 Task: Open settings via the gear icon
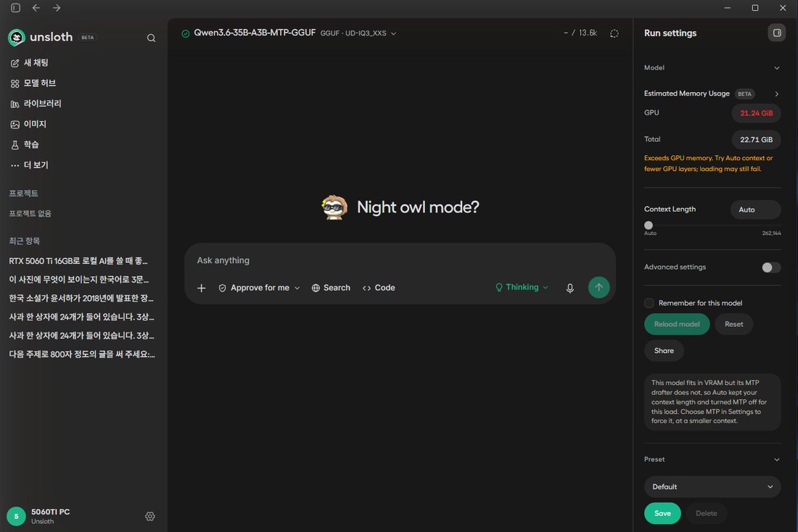[150, 516]
